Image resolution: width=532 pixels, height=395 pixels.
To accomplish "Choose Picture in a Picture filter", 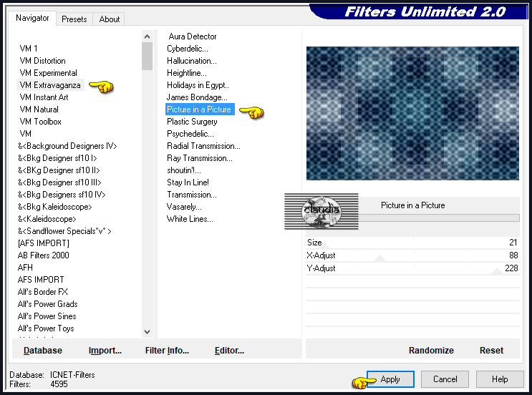I will click(200, 109).
